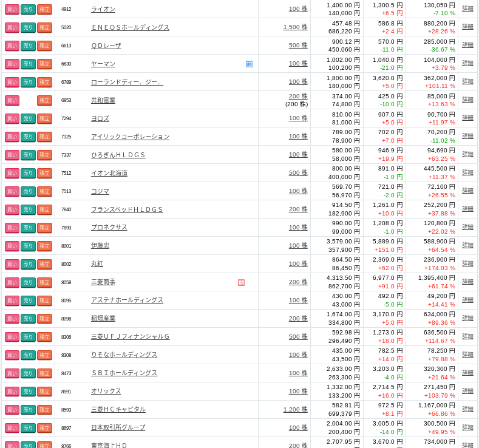The image size is (479, 448).
Task: Click the 500 株 holding for 三菱UFJ
Action: click(x=298, y=337)
